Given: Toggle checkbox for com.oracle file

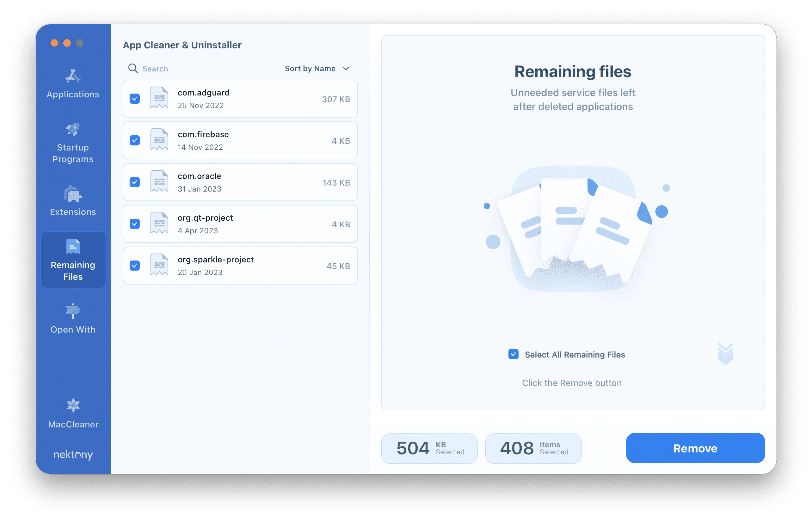Looking at the screenshot, I should pyautogui.click(x=135, y=182).
